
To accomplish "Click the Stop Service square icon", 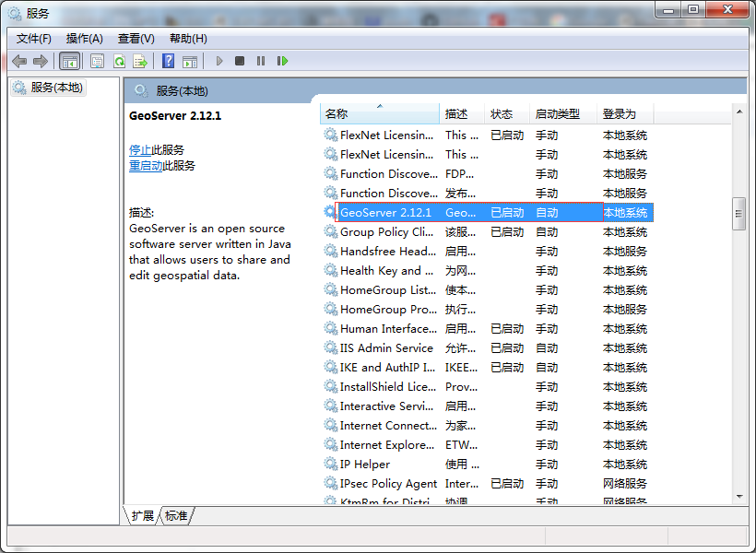I will [x=240, y=61].
